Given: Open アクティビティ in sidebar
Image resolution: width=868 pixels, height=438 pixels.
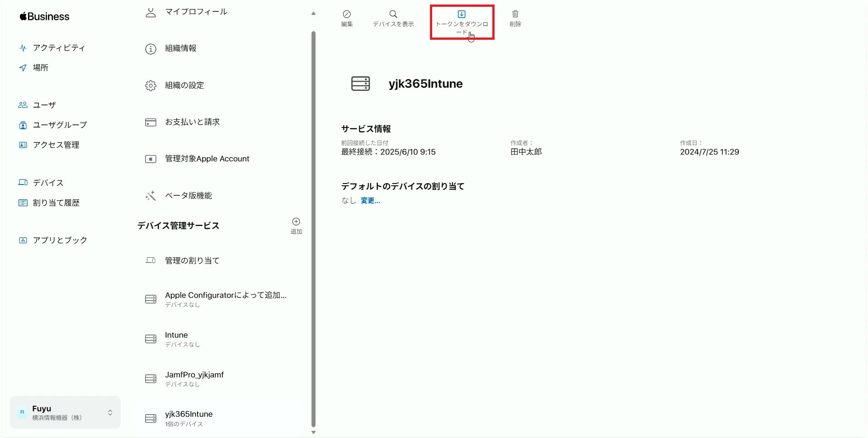Looking at the screenshot, I should (52, 48).
